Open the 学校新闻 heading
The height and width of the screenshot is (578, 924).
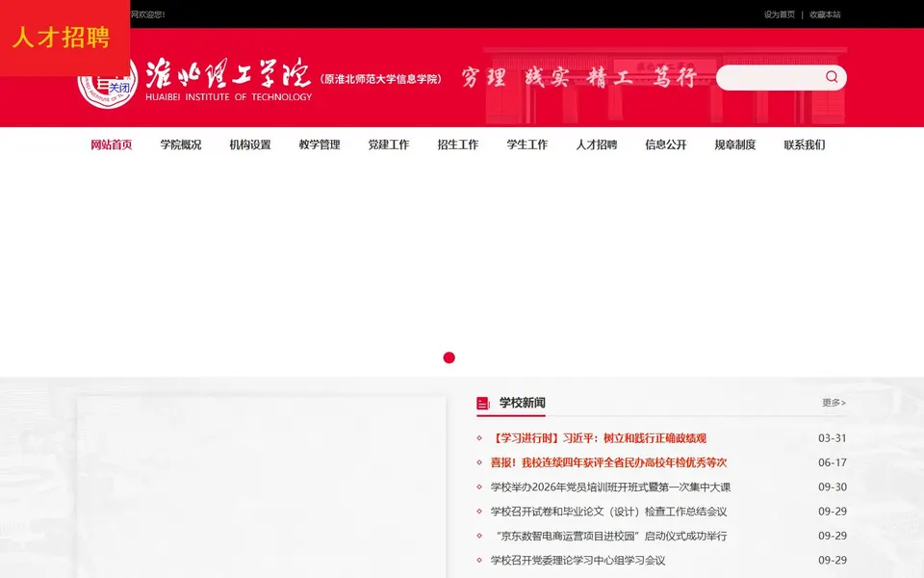(522, 403)
